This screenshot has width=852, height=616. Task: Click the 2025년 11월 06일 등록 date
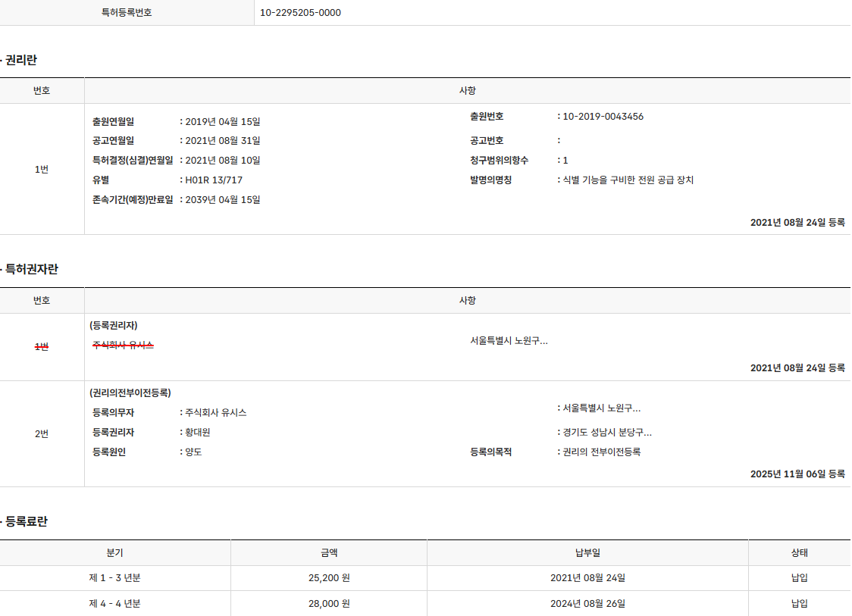point(797,474)
